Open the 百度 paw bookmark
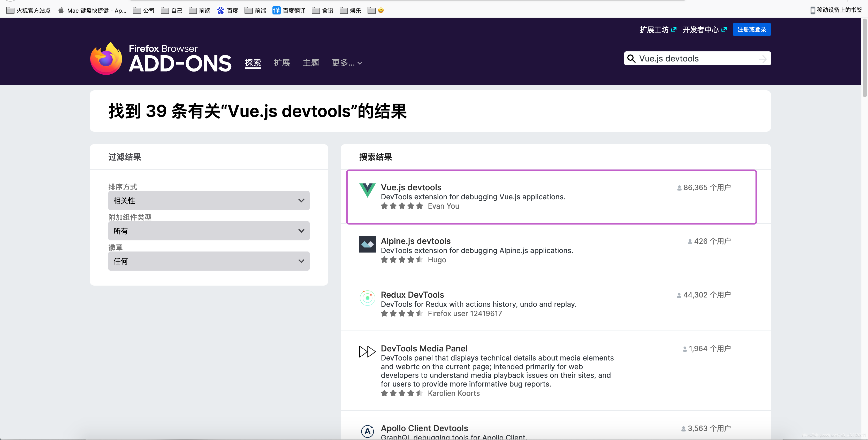This screenshot has height=440, width=868. (228, 10)
